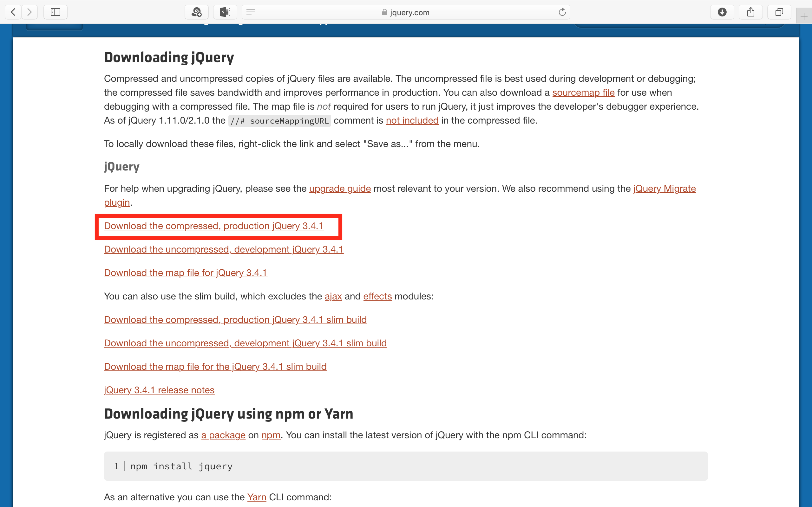Open the upgrade guide link
Image resolution: width=812 pixels, height=507 pixels.
click(340, 189)
